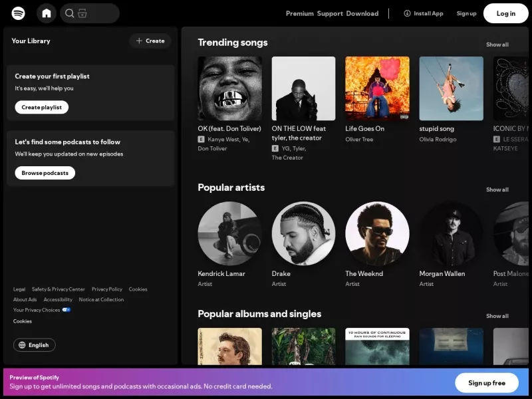This screenshot has width=532, height=399.
Task: Show all Trending songs
Action: coord(497,45)
